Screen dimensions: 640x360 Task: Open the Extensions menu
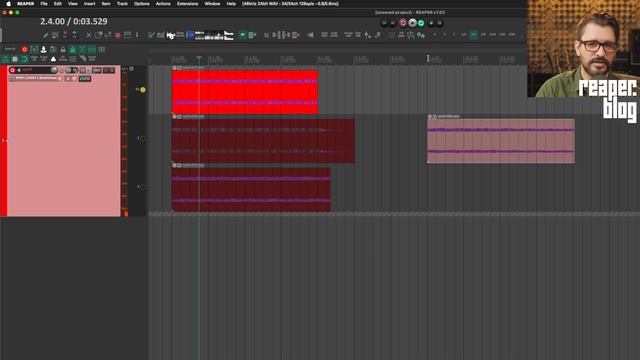click(x=187, y=4)
